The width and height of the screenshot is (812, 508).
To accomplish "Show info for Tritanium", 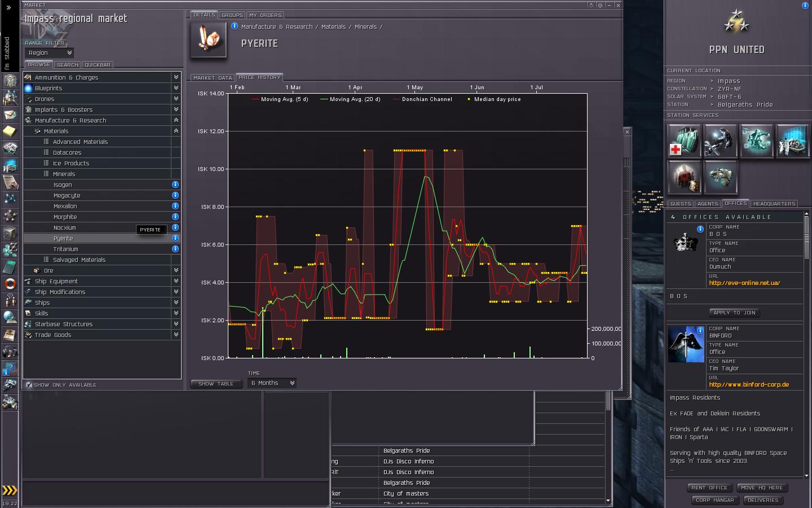I will click(175, 249).
